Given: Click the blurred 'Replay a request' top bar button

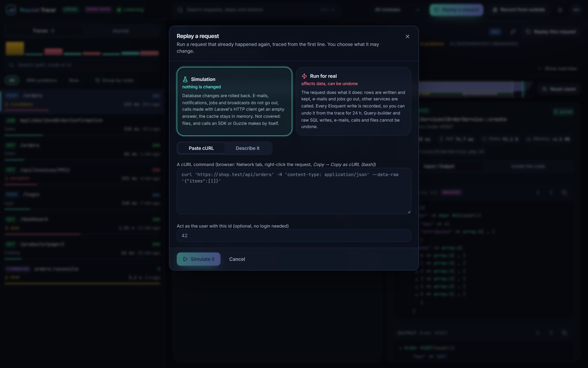Looking at the screenshot, I should (x=456, y=10).
